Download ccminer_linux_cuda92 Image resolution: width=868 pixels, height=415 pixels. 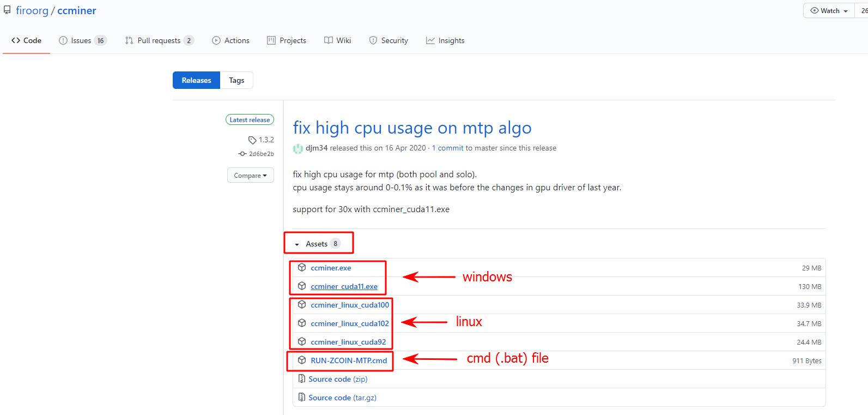coord(348,342)
